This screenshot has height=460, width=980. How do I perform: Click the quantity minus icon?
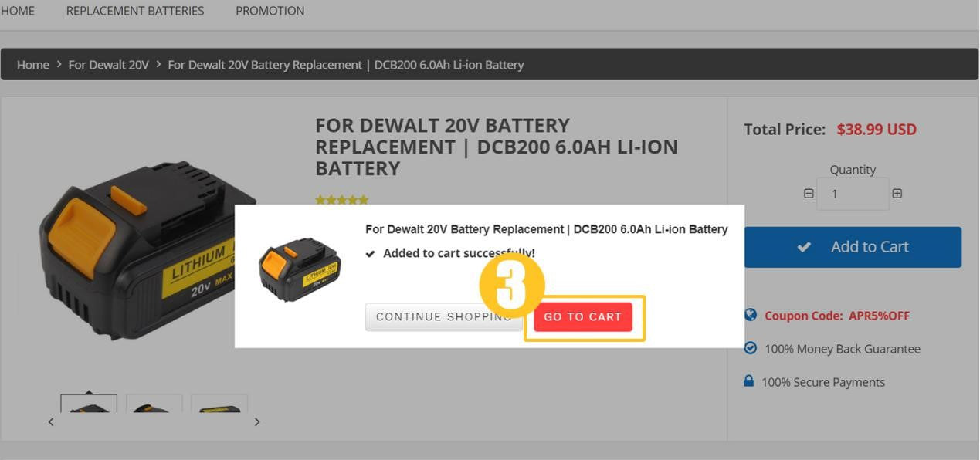(809, 194)
